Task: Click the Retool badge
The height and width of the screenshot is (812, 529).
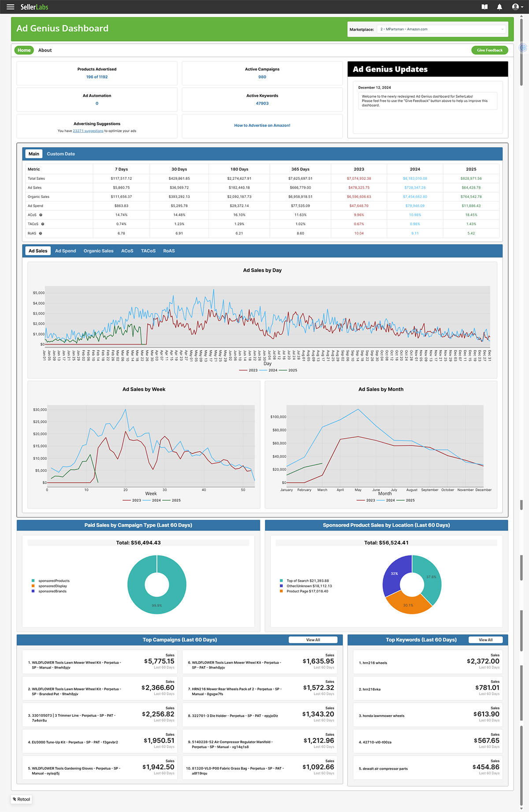Action: (22, 799)
